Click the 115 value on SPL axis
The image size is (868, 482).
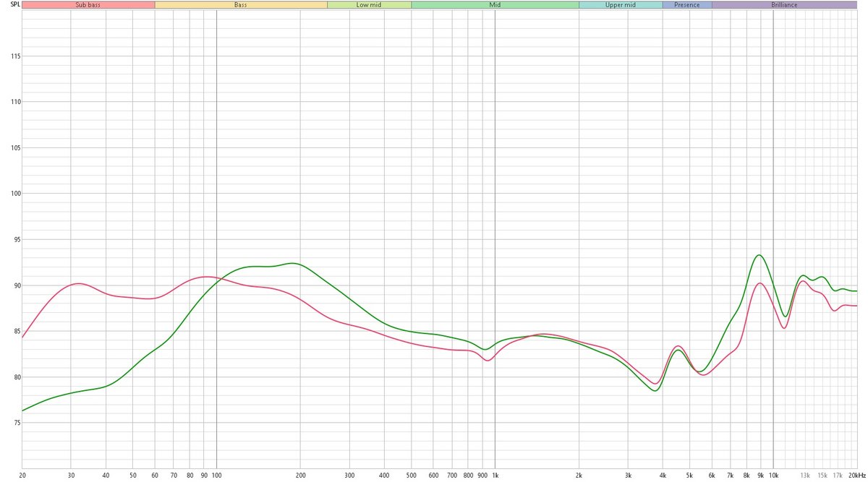(11, 56)
